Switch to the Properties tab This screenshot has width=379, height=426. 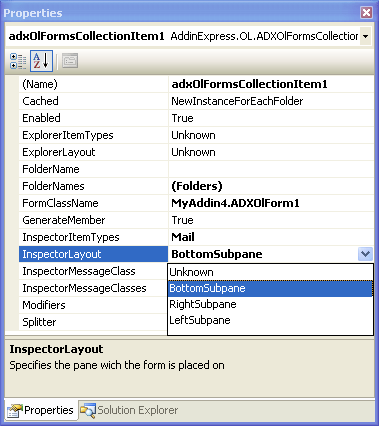tap(41, 410)
